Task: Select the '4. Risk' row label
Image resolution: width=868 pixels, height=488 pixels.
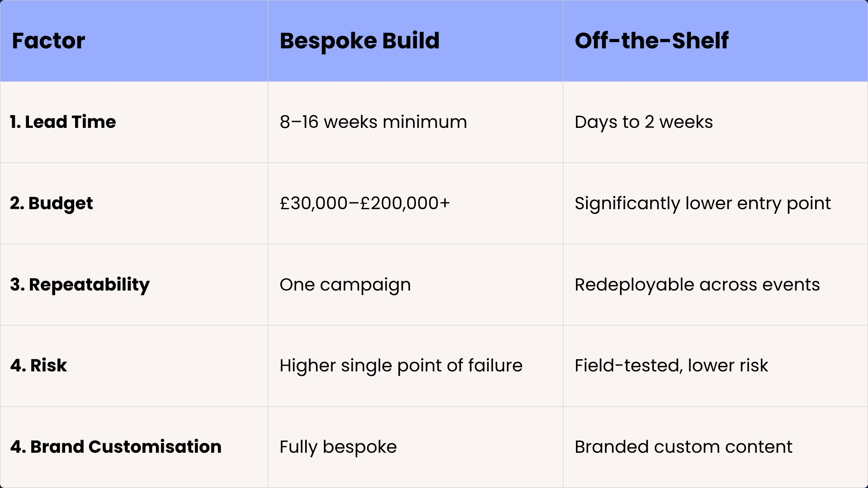Action: click(x=38, y=366)
